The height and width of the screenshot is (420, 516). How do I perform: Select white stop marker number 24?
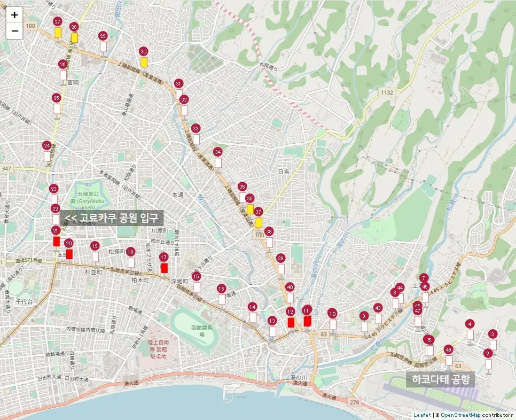(x=47, y=156)
